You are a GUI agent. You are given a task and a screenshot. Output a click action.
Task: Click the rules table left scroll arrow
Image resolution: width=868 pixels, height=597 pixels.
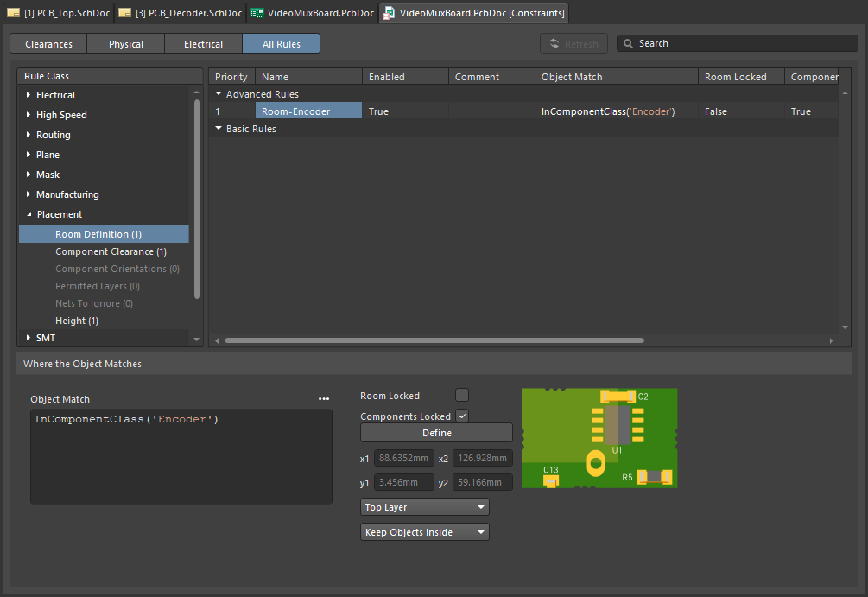coord(217,340)
